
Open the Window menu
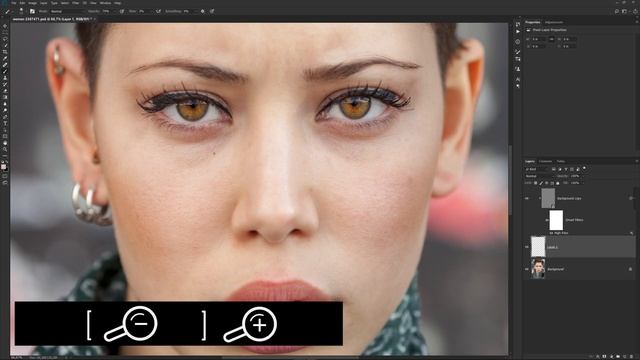[x=106, y=3]
